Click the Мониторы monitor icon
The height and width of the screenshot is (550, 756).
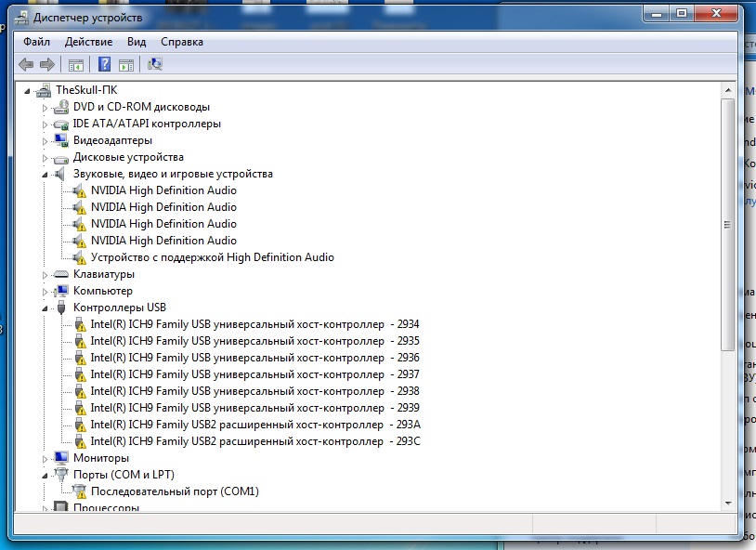click(x=61, y=458)
